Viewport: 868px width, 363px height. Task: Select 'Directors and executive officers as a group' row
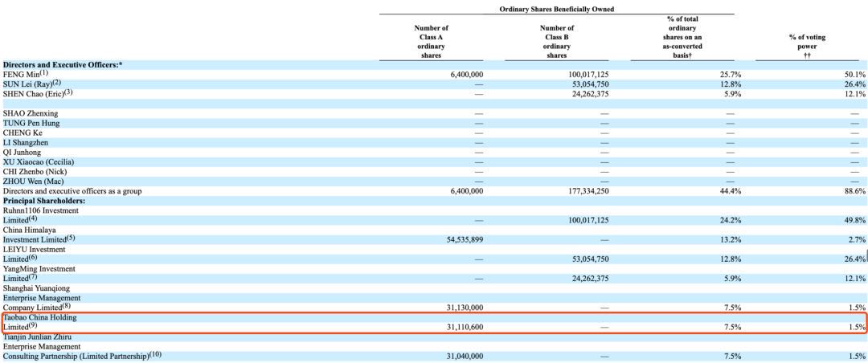point(72,191)
